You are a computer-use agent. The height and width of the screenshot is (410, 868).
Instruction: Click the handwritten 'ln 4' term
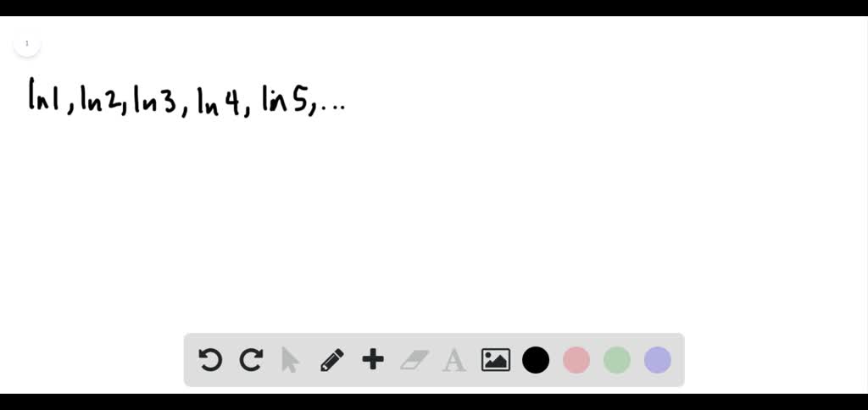point(219,100)
